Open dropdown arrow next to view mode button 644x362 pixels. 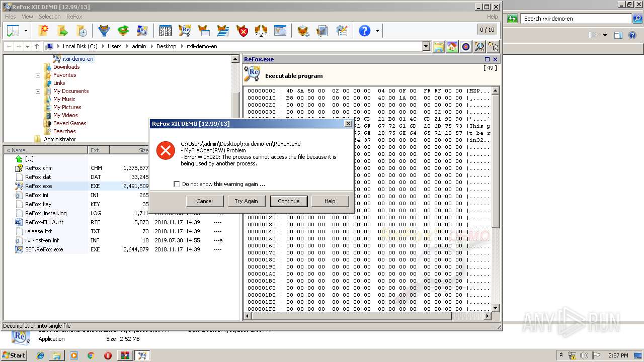click(26, 31)
